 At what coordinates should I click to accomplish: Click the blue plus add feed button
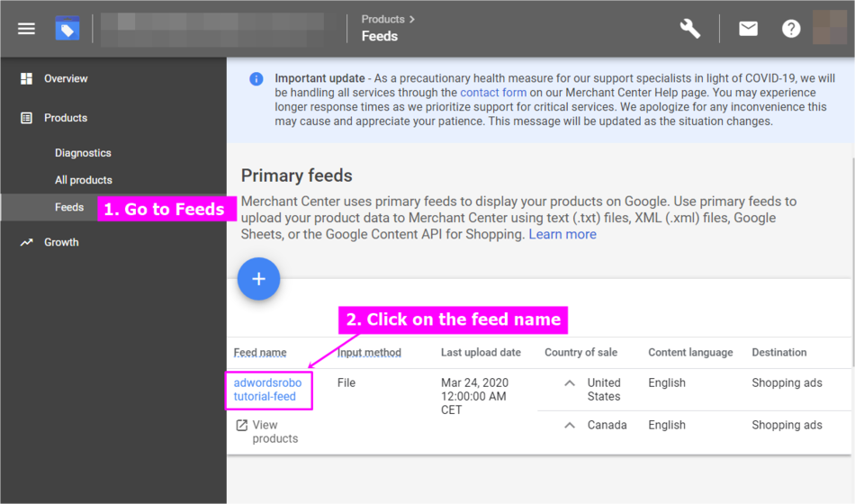[x=259, y=279]
